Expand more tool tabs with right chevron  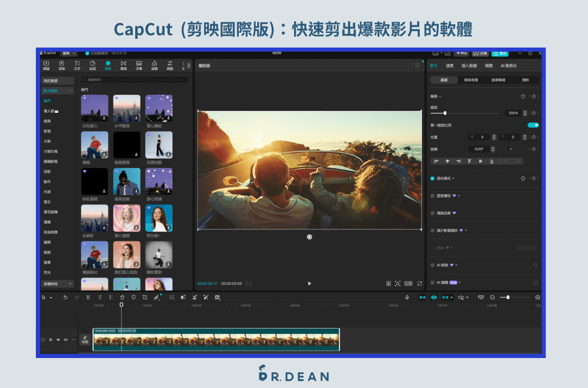coord(189,66)
